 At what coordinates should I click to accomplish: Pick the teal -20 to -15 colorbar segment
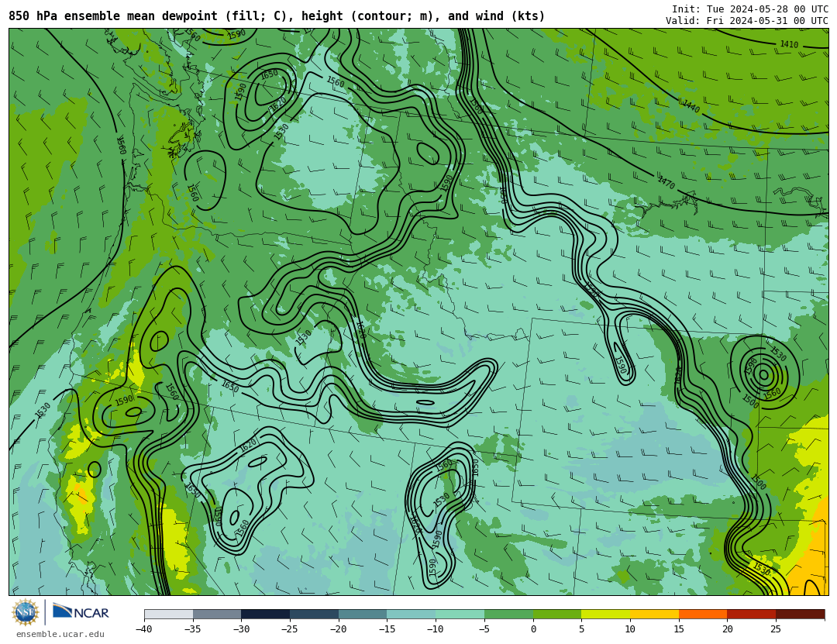[363, 614]
